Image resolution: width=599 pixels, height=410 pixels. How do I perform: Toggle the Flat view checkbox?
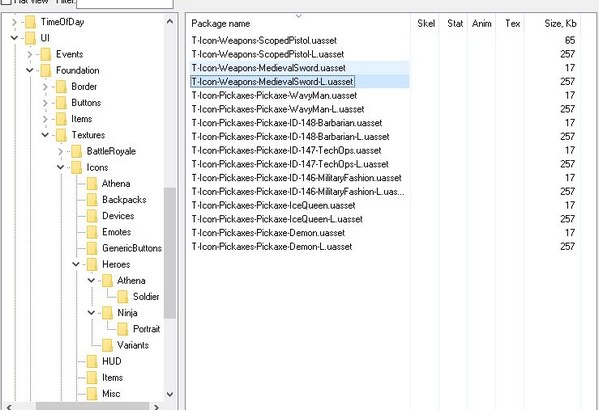tap(6, 2)
